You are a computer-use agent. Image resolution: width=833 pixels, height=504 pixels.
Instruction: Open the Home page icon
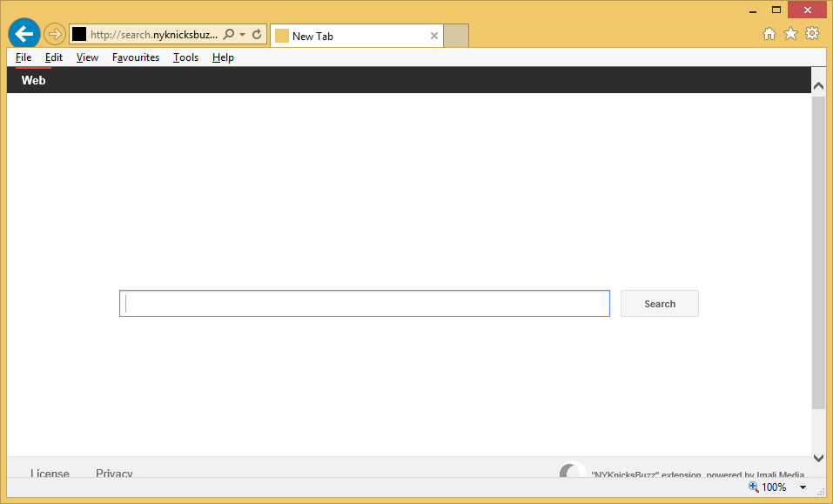pos(769,34)
